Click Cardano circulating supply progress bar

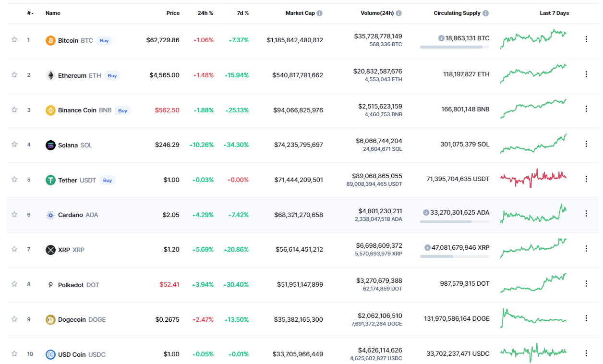pos(455,221)
